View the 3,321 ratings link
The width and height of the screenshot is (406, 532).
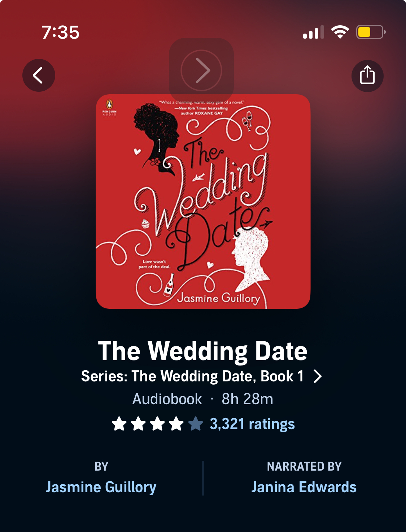coord(252,424)
